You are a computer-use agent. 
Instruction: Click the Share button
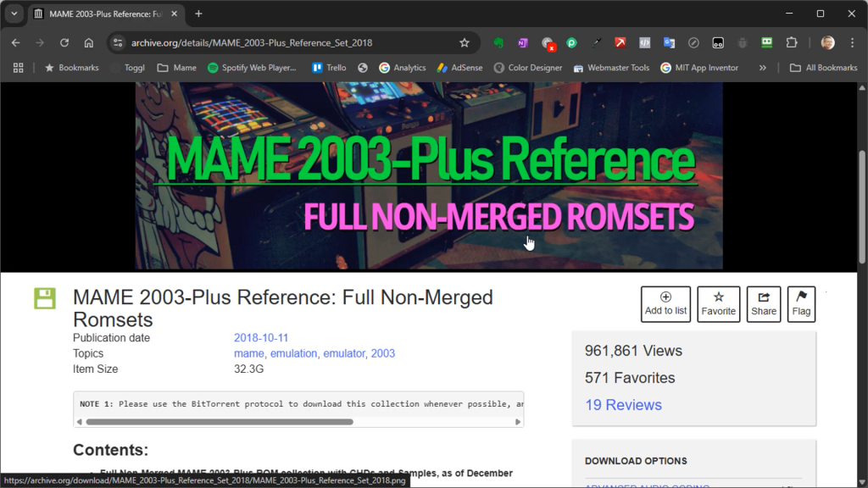(x=764, y=304)
